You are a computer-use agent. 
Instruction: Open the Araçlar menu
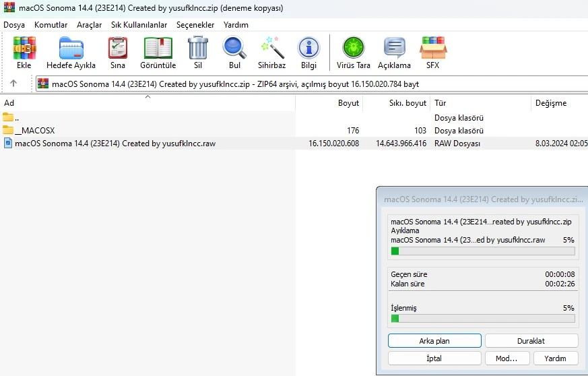90,25
